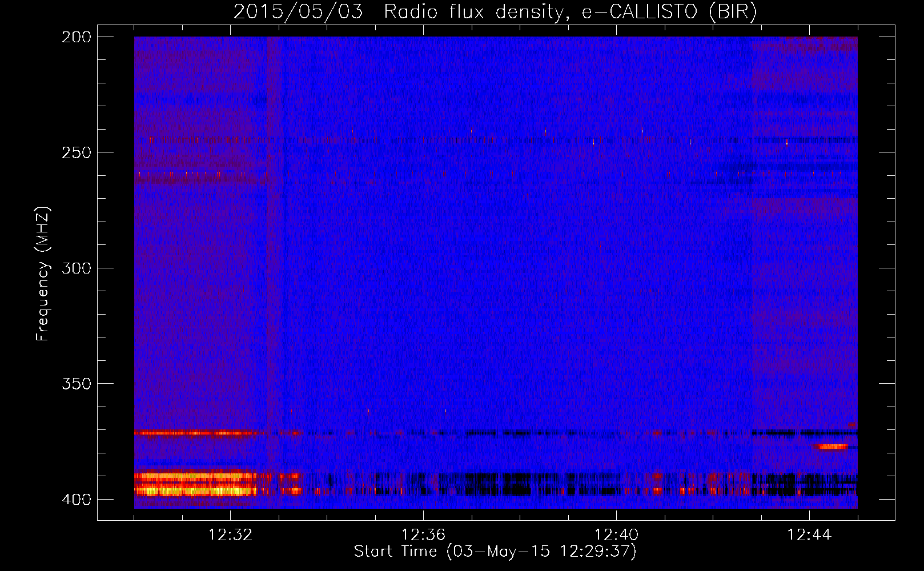Click the 12:32 time tick label
924x571 pixels.
(x=230, y=535)
